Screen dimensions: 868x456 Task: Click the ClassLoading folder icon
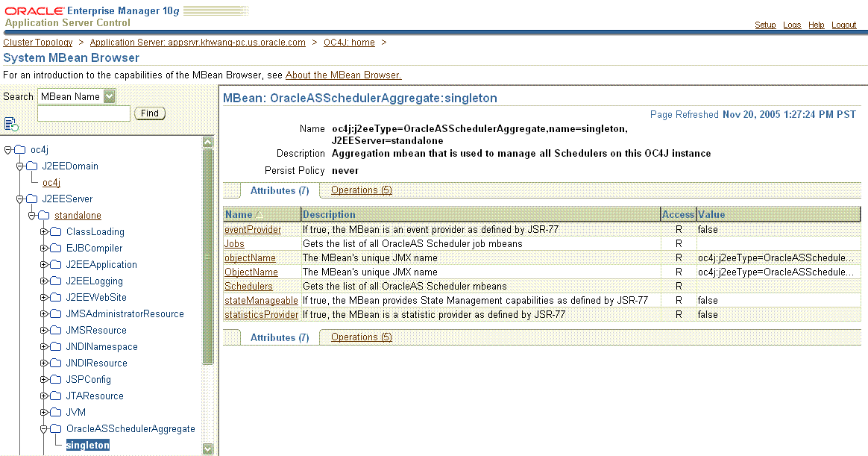click(x=55, y=231)
